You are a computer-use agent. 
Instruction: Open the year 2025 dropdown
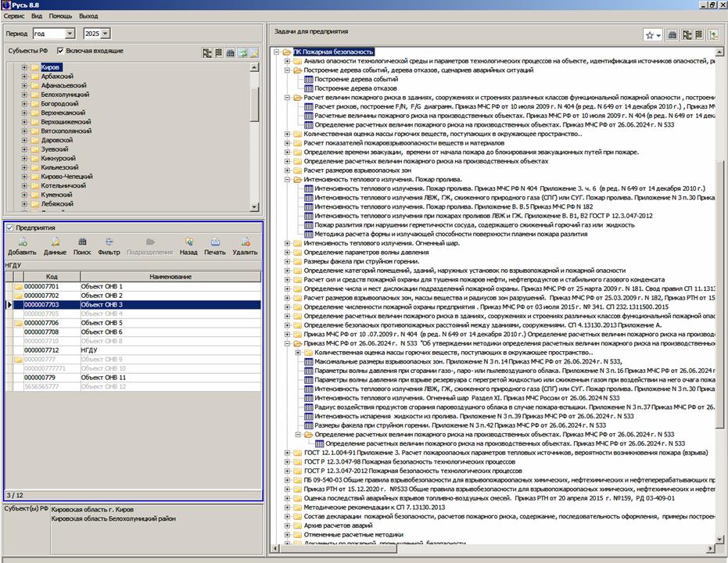pyautogui.click(x=106, y=34)
